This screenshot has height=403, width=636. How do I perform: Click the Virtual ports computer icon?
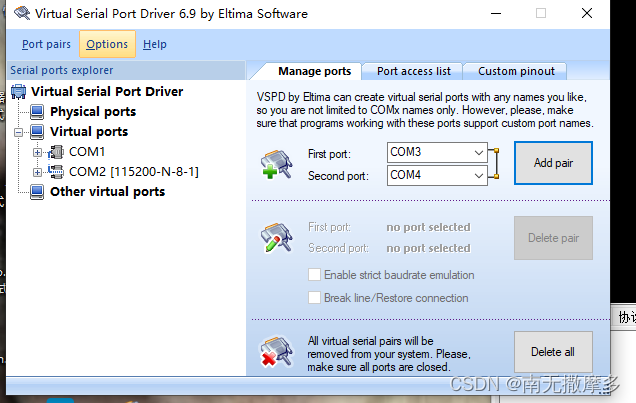[x=37, y=131]
